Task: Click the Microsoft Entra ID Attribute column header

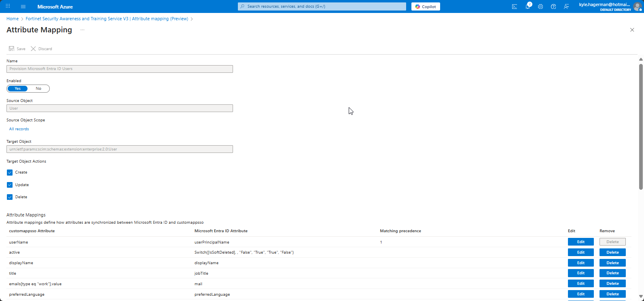Action: pos(221,231)
